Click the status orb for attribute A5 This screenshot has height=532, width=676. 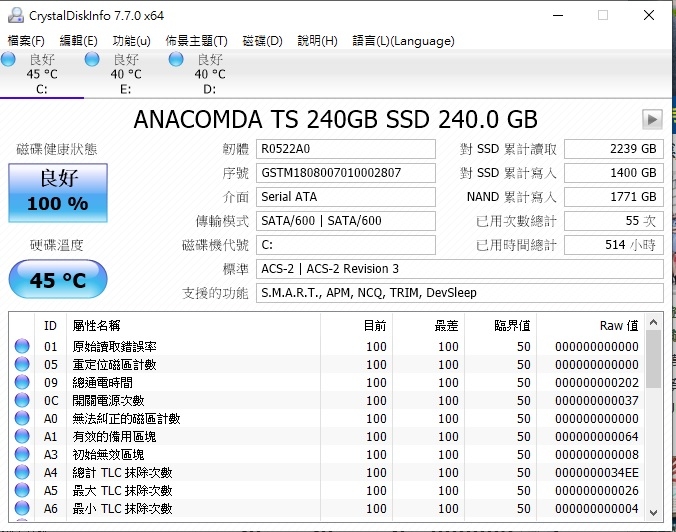pyautogui.click(x=22, y=490)
